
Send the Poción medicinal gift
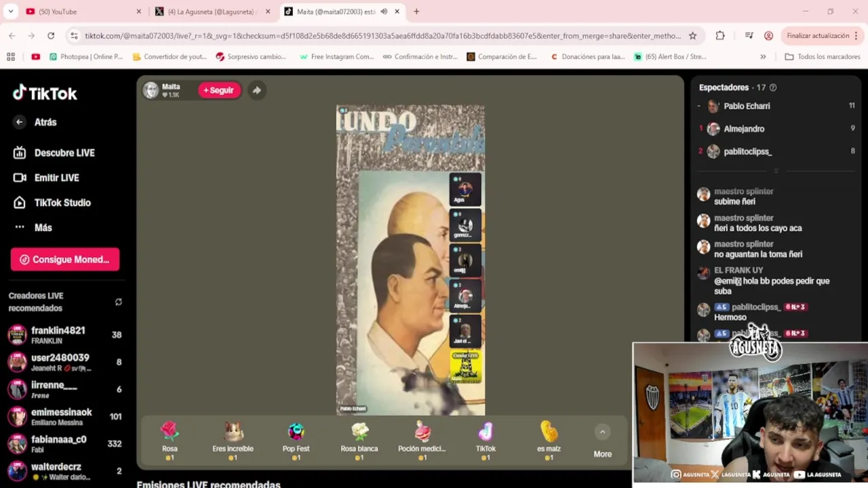pos(422,441)
